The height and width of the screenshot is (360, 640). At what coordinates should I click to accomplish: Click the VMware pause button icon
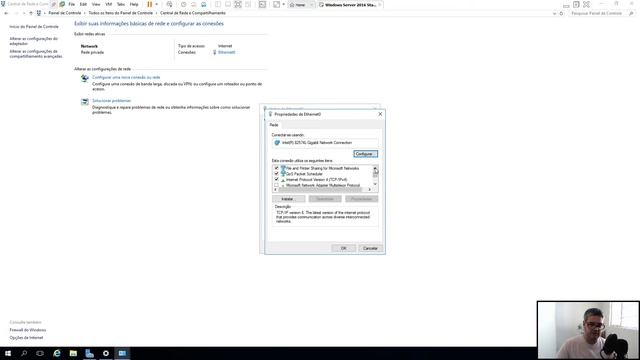coord(149,4)
